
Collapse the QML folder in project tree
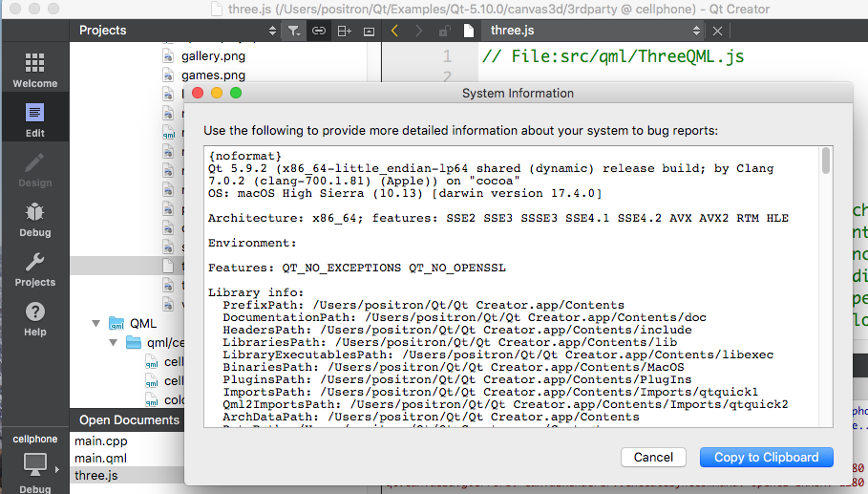(95, 323)
